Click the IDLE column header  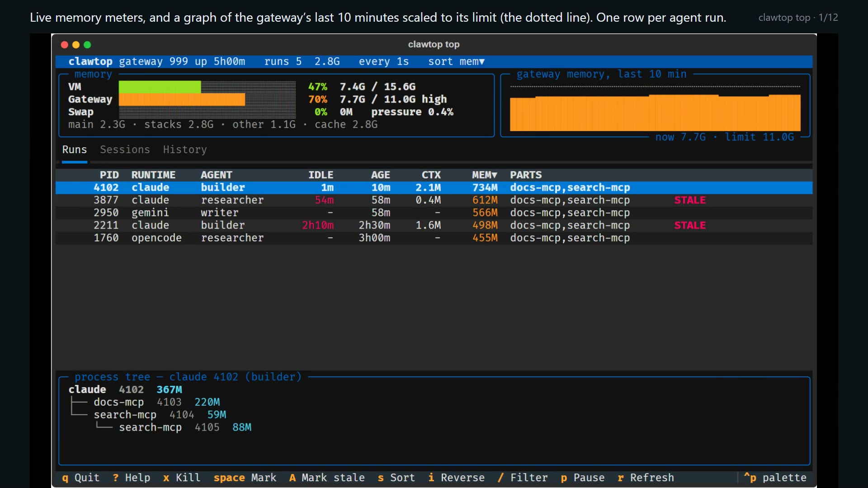pos(321,175)
